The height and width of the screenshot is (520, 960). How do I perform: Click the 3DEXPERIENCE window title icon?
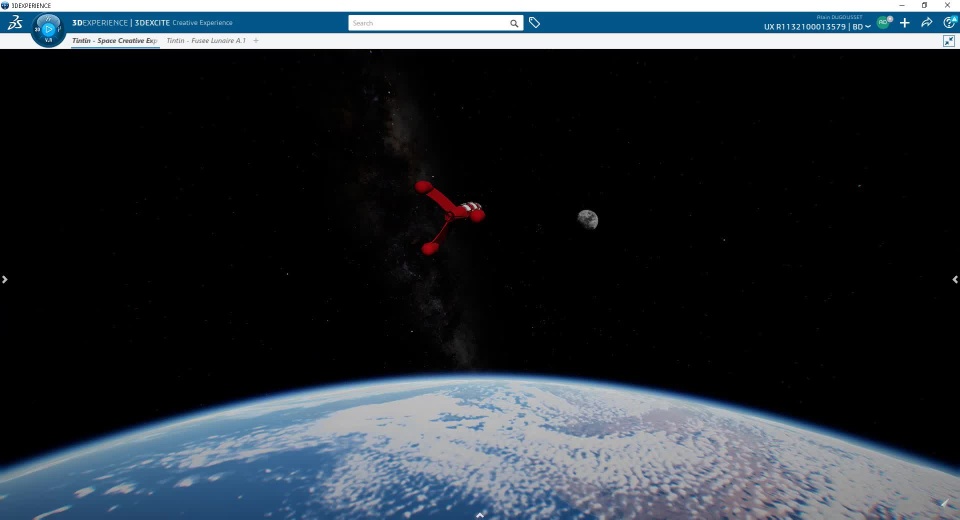[x=5, y=5]
